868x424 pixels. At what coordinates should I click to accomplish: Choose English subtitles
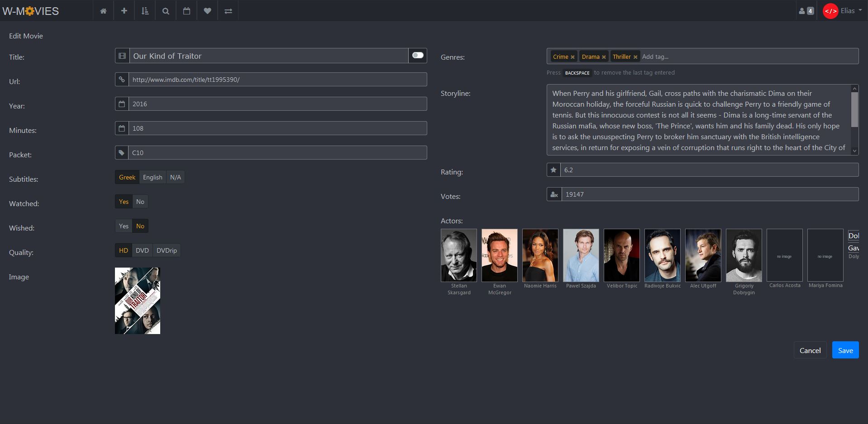tap(153, 177)
